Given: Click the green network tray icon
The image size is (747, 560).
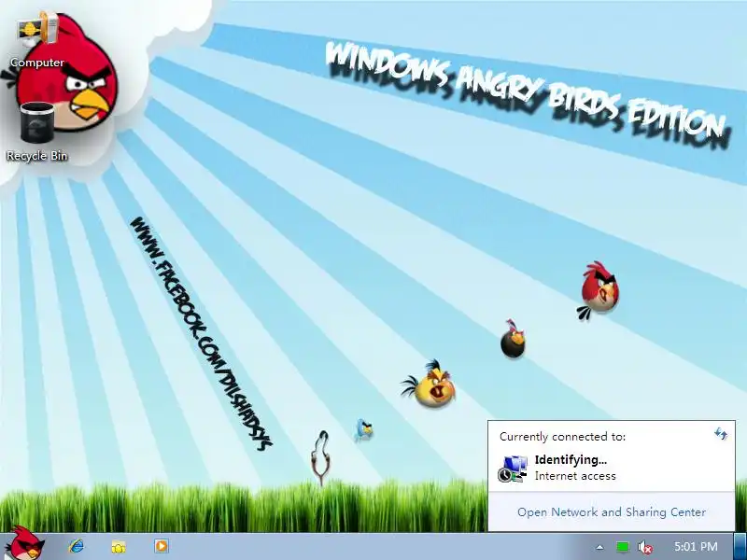Looking at the screenshot, I should (622, 547).
